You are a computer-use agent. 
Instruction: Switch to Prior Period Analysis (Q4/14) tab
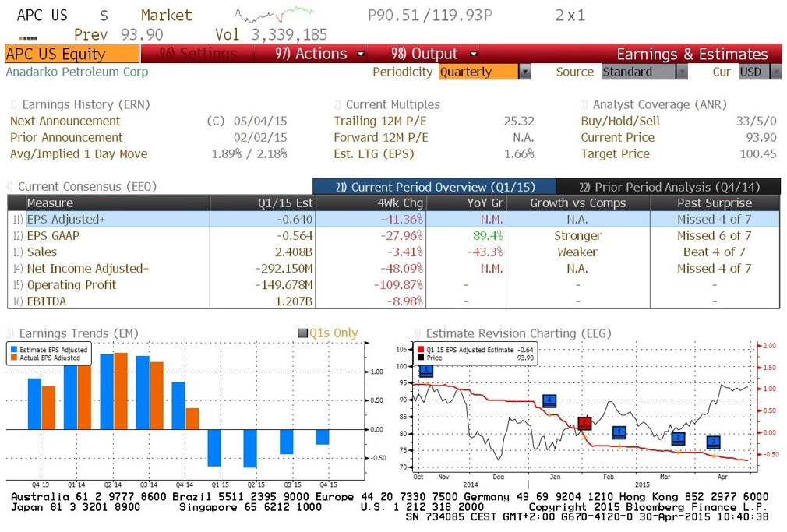(x=669, y=187)
